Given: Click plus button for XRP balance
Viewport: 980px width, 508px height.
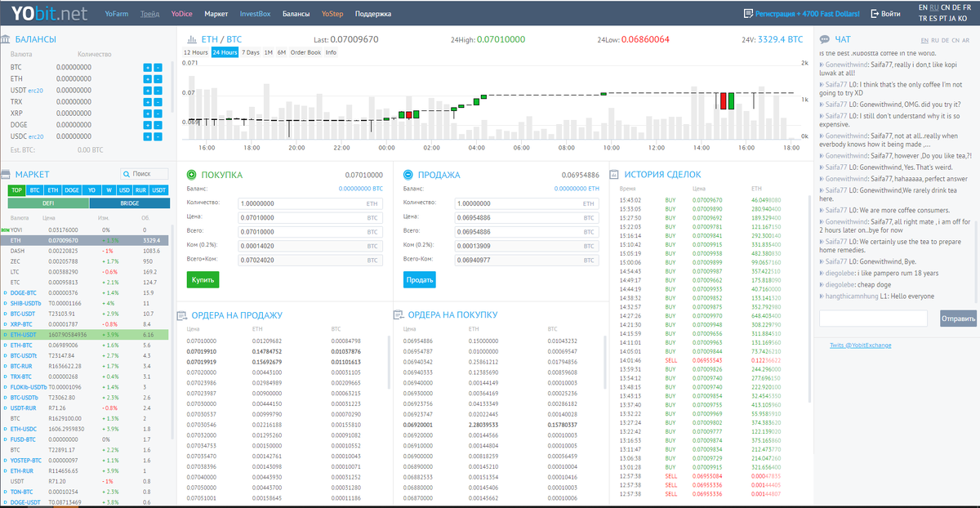Looking at the screenshot, I should tap(147, 114).
